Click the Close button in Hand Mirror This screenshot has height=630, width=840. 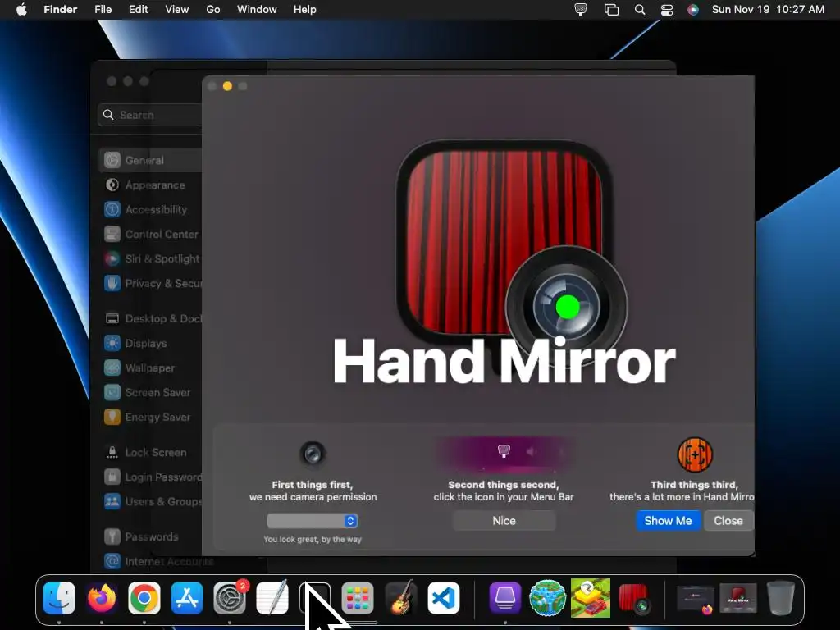pos(728,521)
